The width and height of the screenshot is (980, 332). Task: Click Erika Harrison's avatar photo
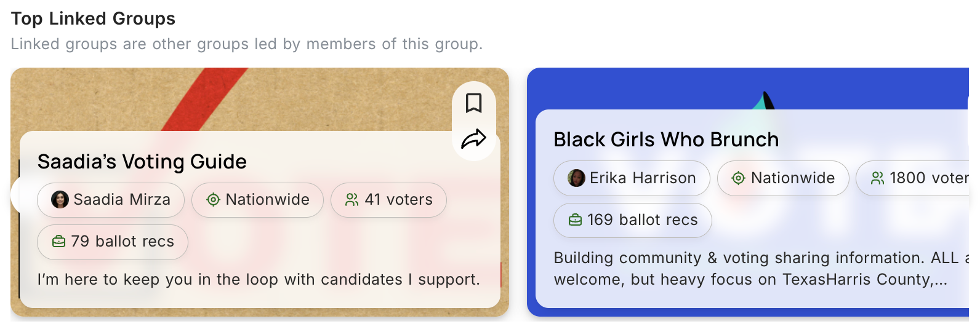pos(576,178)
